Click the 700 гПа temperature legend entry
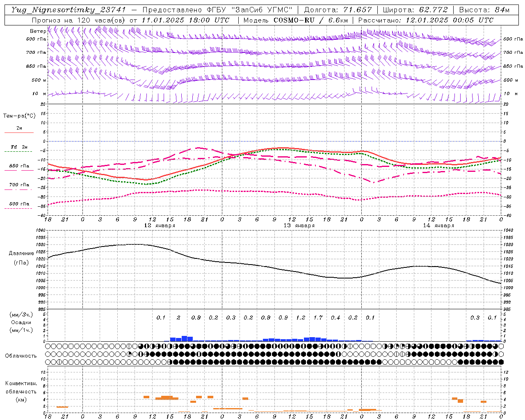The image size is (525, 420). click(19, 185)
